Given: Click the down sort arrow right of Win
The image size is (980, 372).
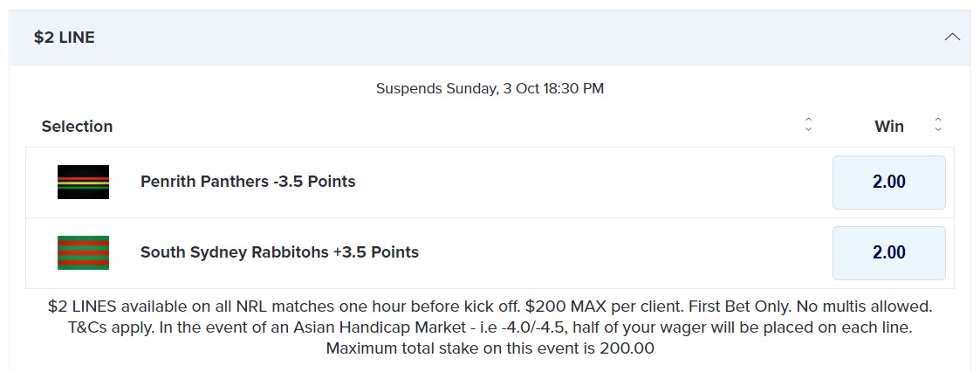Looking at the screenshot, I should click(937, 128).
